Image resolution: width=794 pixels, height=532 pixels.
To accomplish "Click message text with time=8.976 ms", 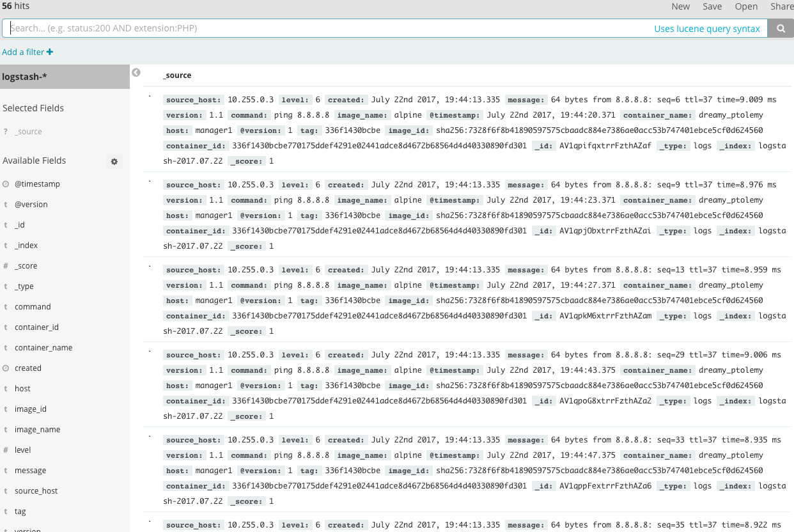I will [664, 185].
